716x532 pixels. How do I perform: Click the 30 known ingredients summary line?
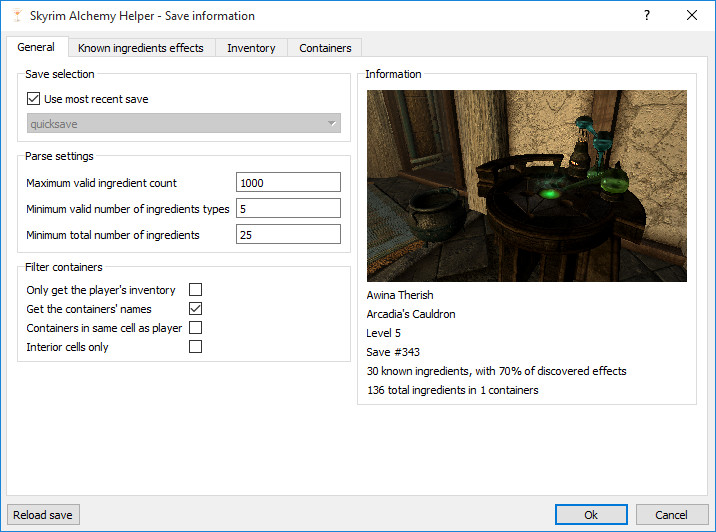[x=496, y=371]
